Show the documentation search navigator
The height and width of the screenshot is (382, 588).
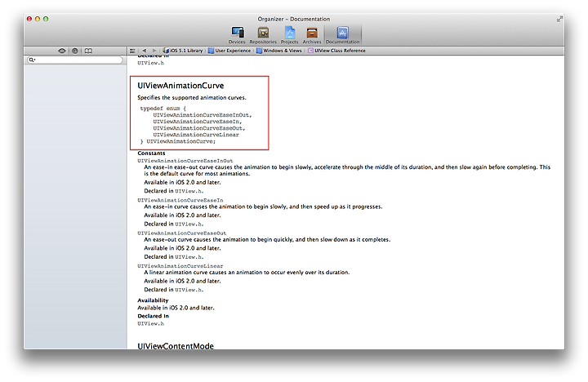[x=75, y=51]
